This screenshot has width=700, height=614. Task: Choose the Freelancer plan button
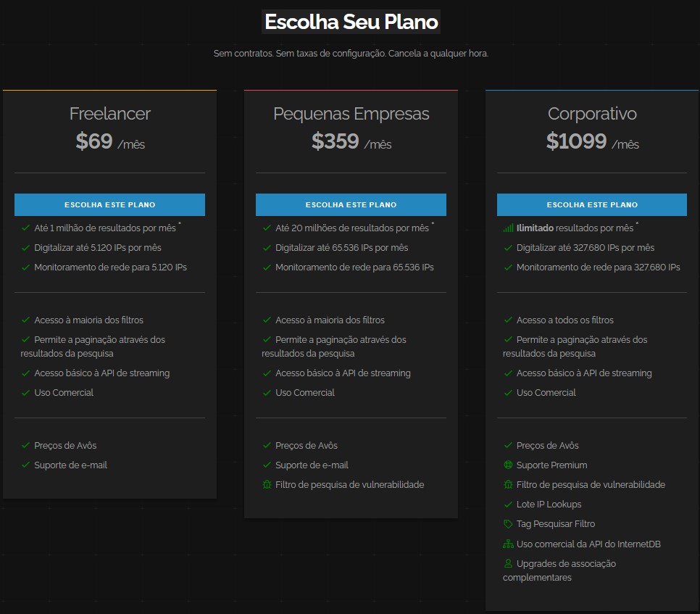pyautogui.click(x=109, y=204)
